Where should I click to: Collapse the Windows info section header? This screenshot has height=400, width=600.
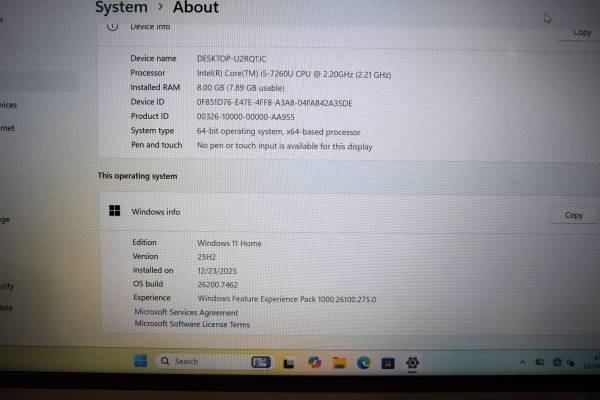(330, 212)
